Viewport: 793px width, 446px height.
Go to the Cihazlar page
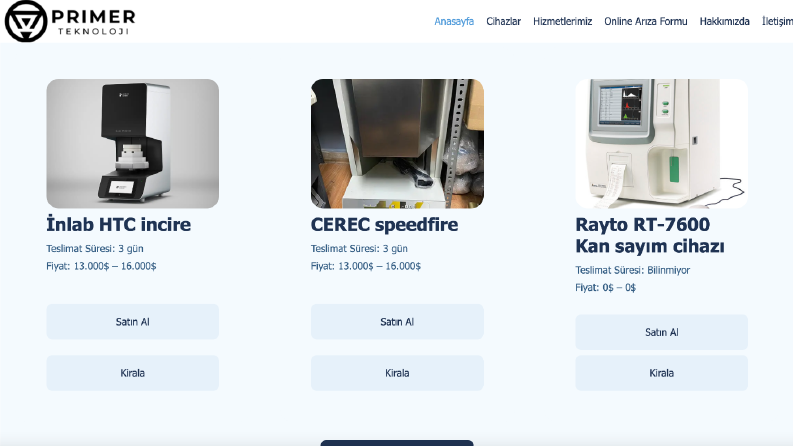point(503,21)
